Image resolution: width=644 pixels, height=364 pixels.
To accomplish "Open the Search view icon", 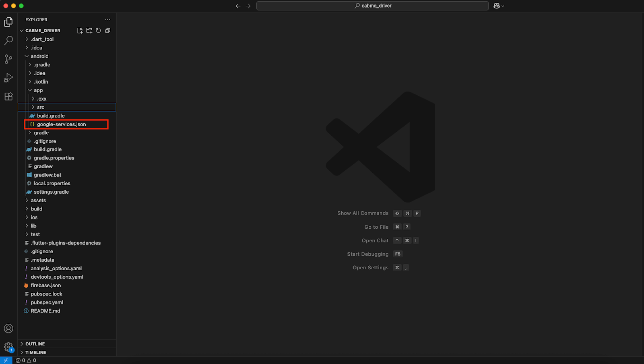I will (8, 41).
